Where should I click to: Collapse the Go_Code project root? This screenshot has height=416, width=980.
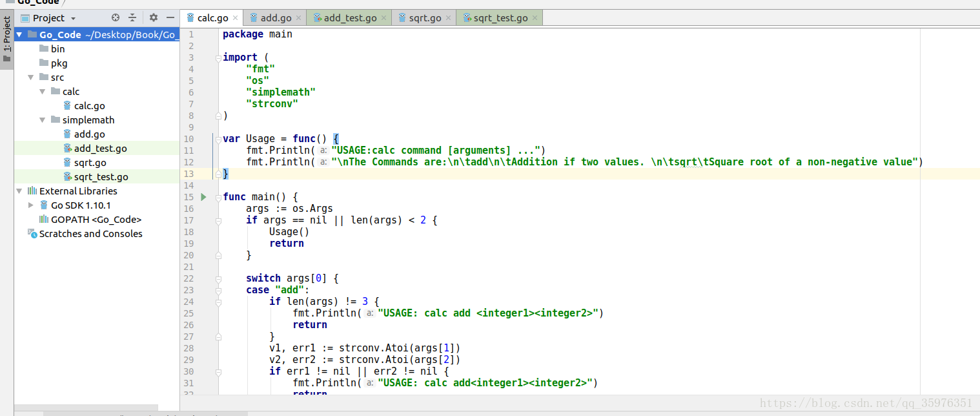[19, 35]
